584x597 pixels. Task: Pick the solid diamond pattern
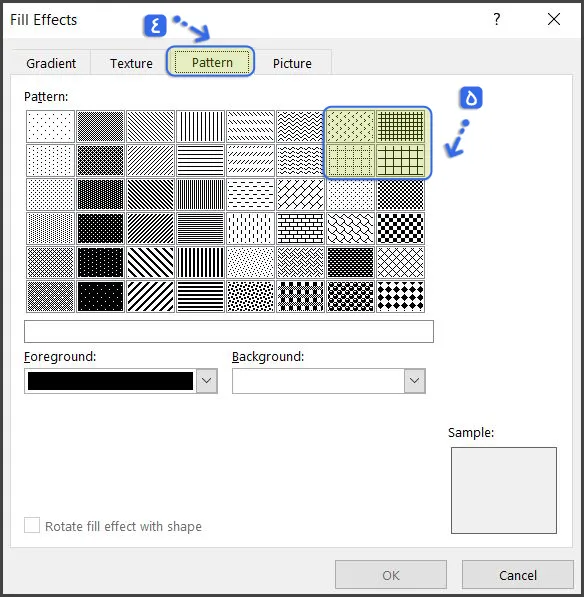[x=401, y=296]
